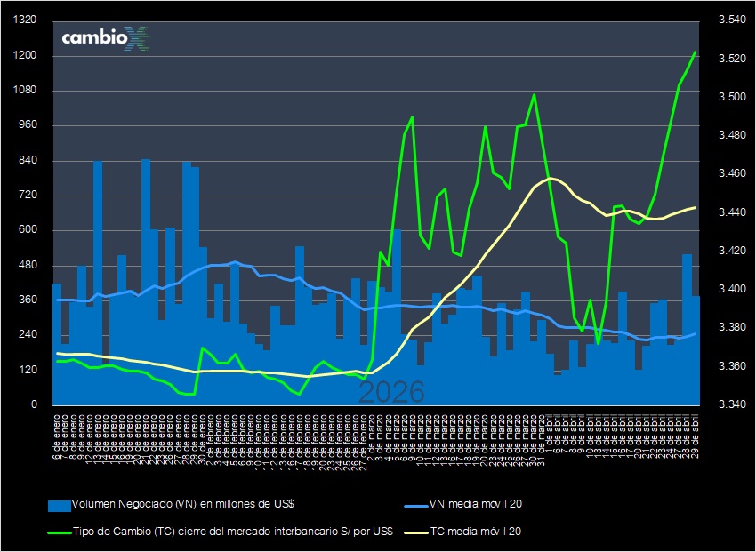Screen dimensions: 756x552
Task: Click the 480 value on left axis
Action: (x=28, y=266)
